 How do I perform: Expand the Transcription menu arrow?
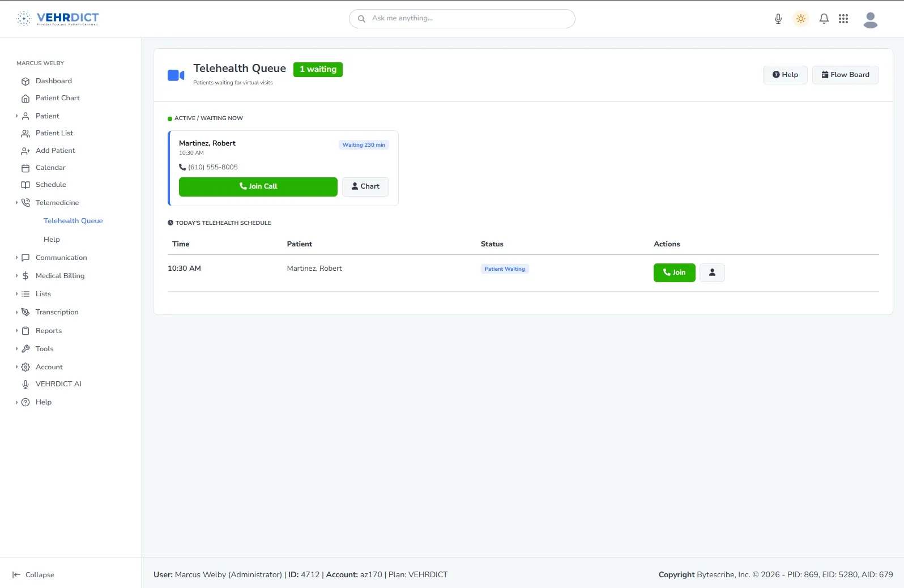[16, 312]
